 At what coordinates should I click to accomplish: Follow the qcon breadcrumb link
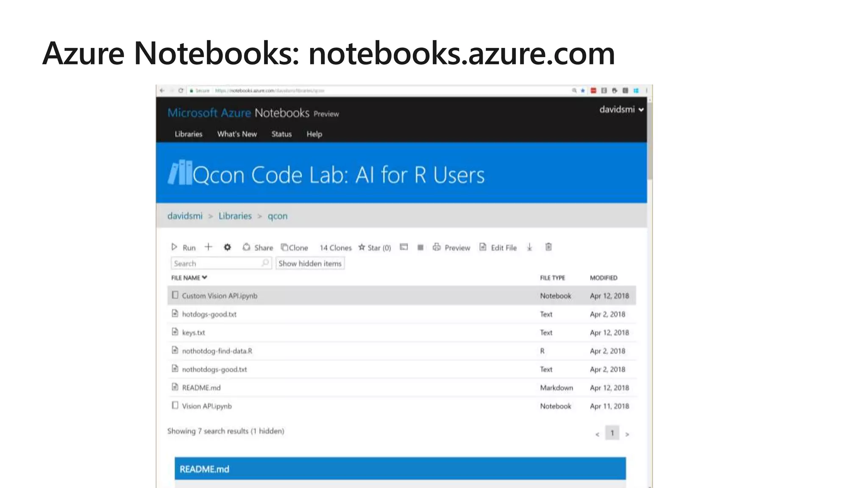click(277, 216)
